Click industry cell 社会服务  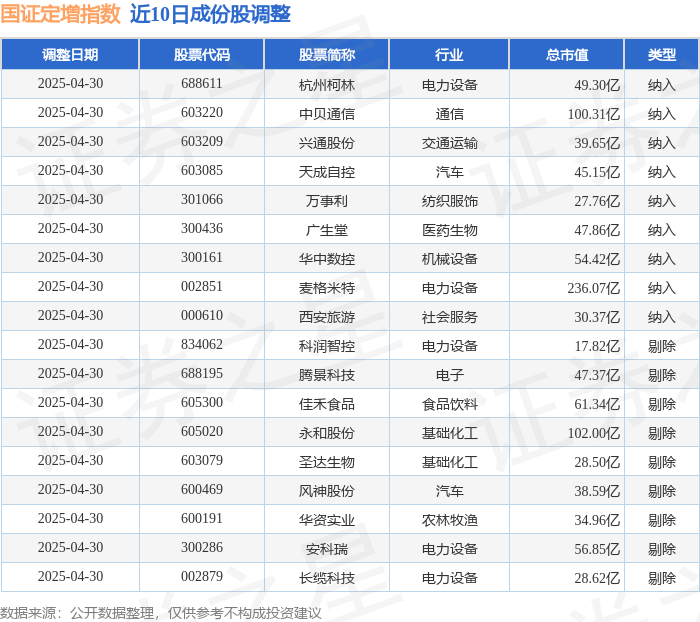point(450,317)
